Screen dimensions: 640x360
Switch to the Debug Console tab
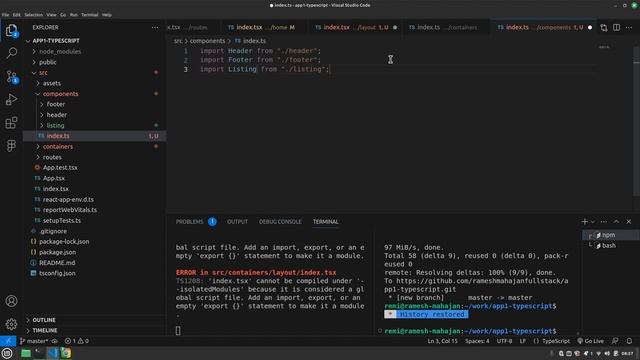click(280, 222)
